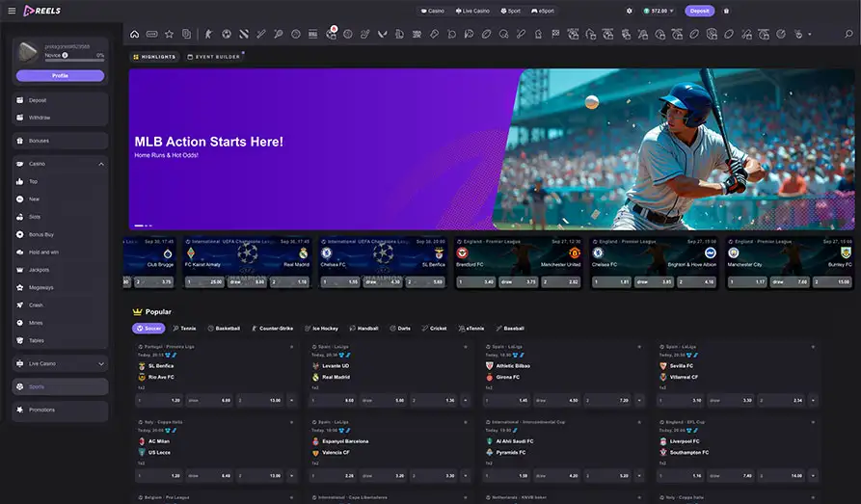Expand more markets for Levante UD match
The width and height of the screenshot is (861, 504).
tap(465, 400)
